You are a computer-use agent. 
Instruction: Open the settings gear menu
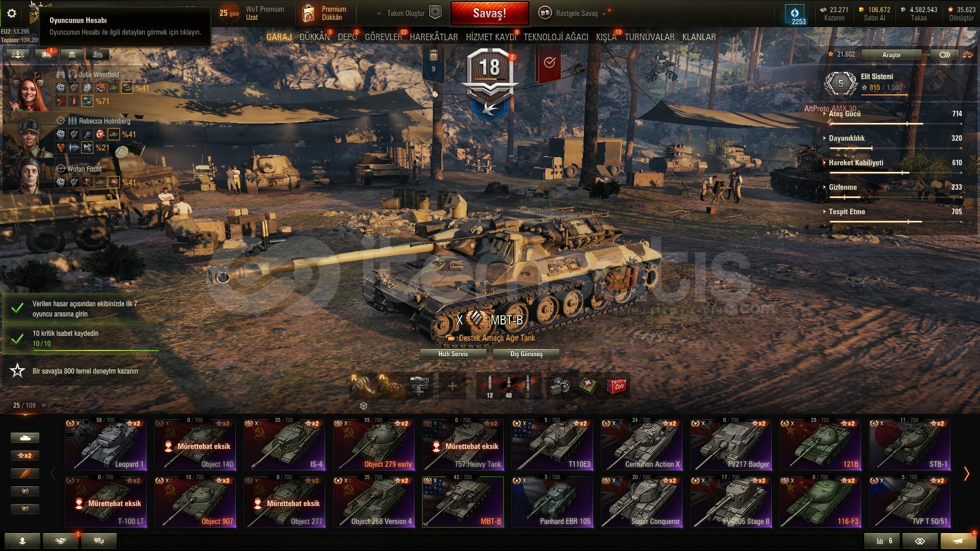tap(11, 13)
